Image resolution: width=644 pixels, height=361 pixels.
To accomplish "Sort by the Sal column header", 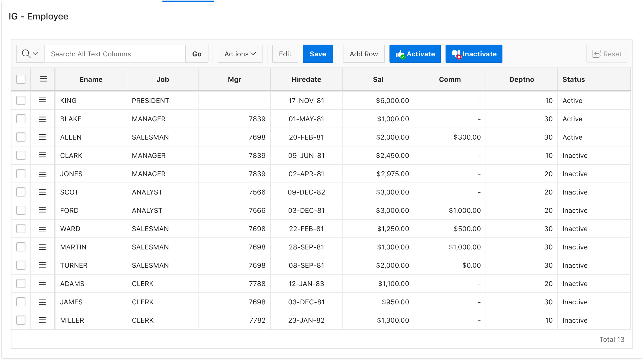I will pyautogui.click(x=378, y=79).
